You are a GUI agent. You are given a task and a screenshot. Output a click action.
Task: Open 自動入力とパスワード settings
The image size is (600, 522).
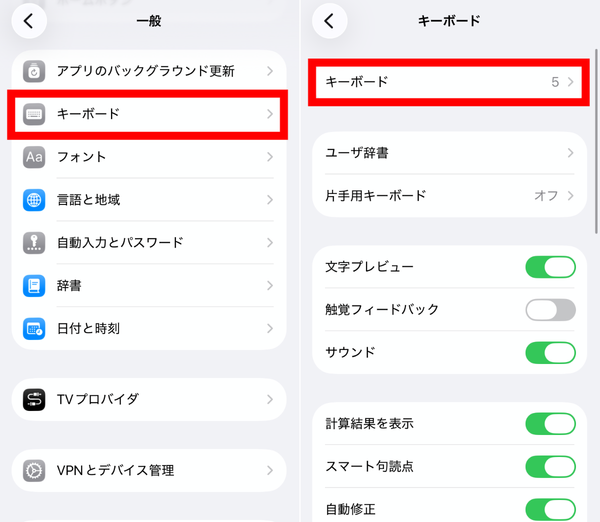coord(149,243)
